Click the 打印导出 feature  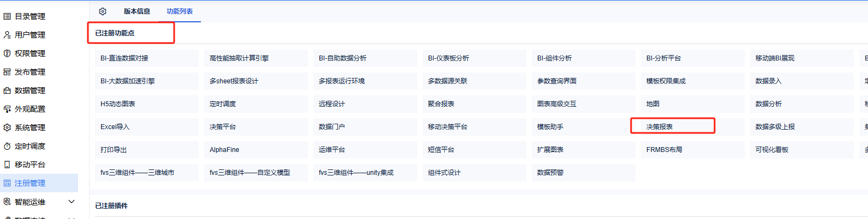[x=147, y=150]
